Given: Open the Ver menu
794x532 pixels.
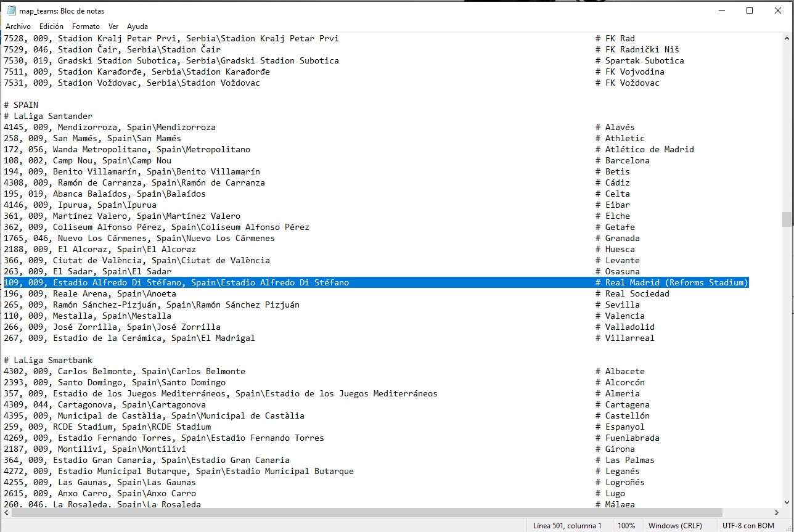Looking at the screenshot, I should 113,27.
